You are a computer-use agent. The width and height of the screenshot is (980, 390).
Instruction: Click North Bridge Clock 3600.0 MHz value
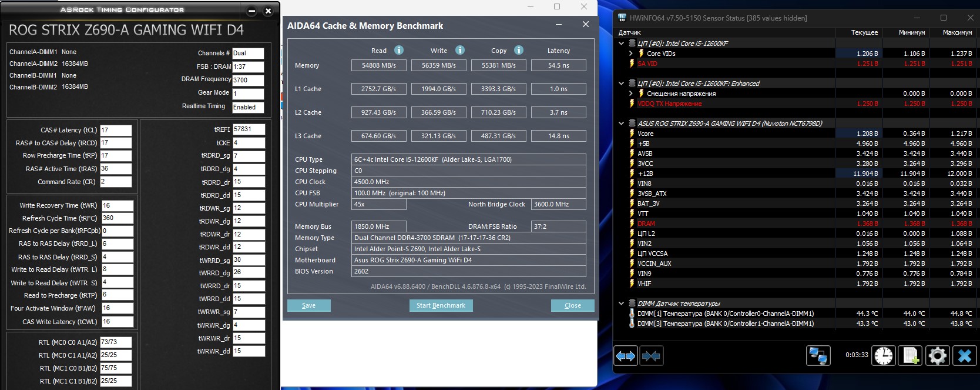pyautogui.click(x=559, y=204)
